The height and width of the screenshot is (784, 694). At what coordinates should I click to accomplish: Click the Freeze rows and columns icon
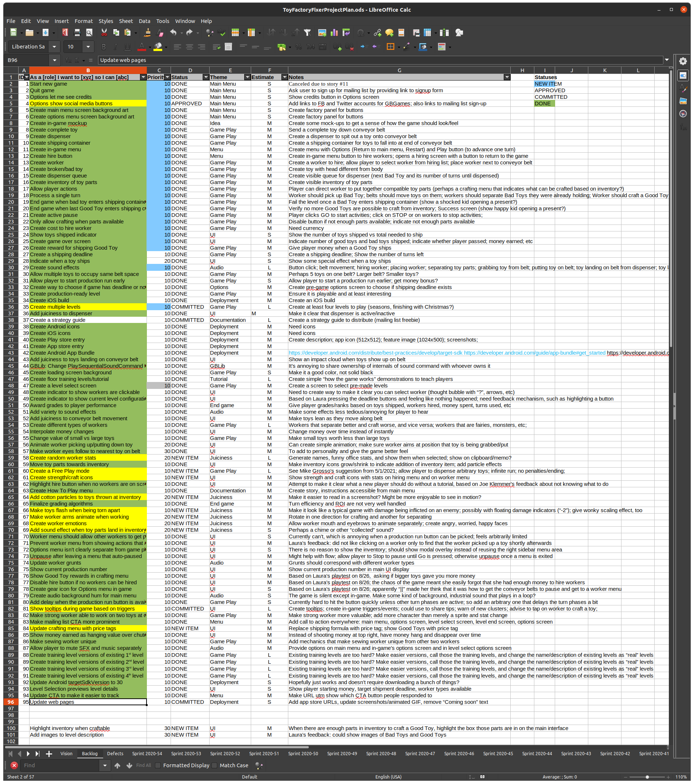tap(428, 32)
